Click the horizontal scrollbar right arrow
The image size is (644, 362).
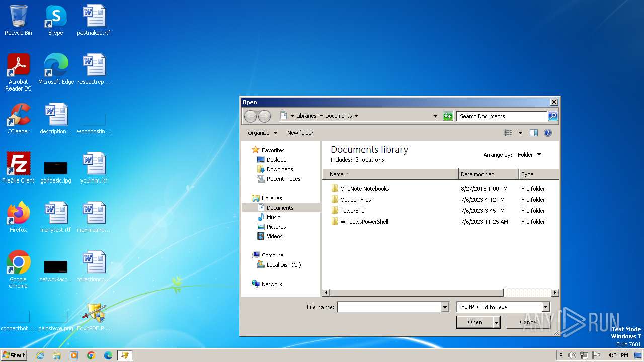click(x=555, y=292)
